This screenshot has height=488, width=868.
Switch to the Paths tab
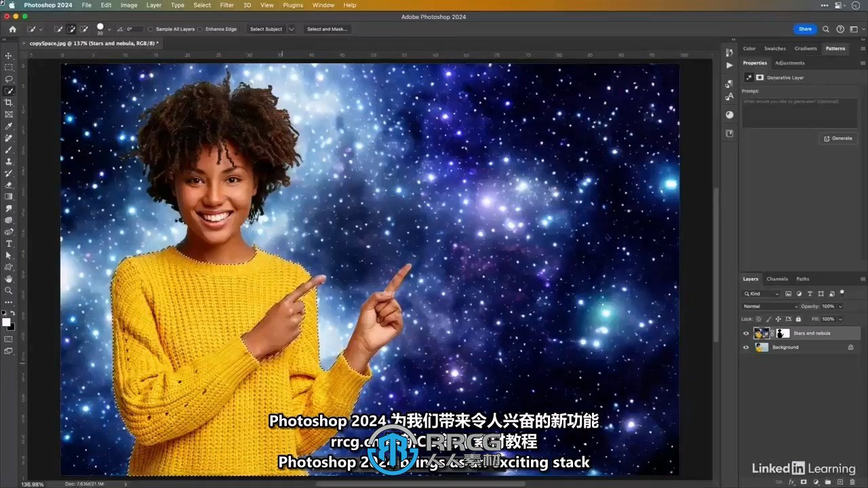[803, 279]
